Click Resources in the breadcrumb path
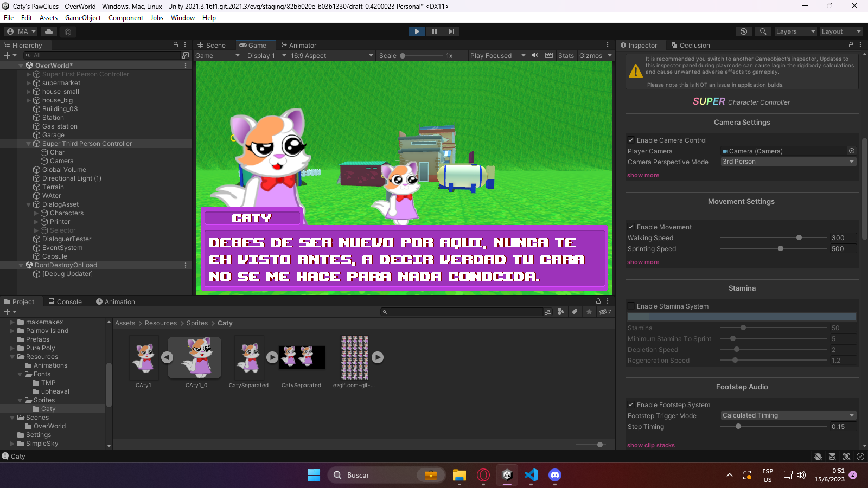868x488 pixels. click(161, 323)
